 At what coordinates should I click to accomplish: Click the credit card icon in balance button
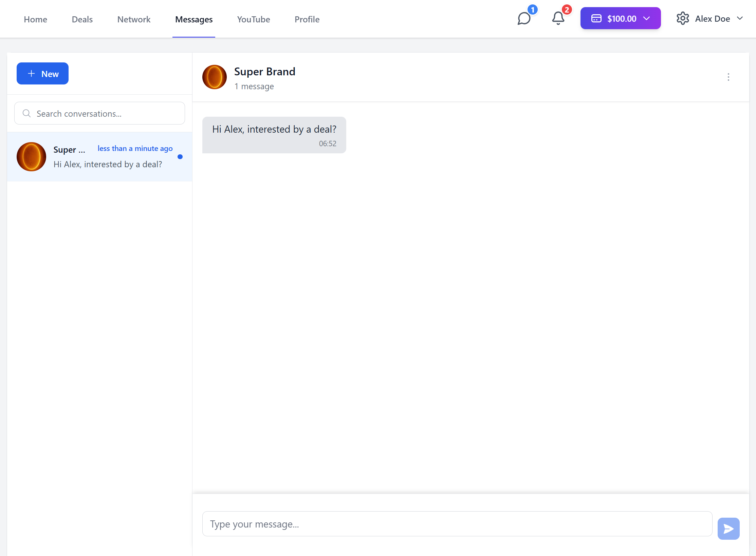(x=596, y=18)
